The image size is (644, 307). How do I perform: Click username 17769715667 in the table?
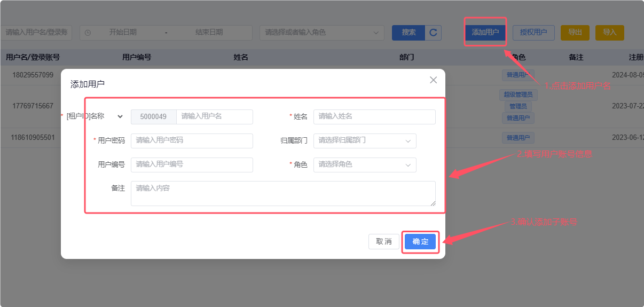click(33, 106)
